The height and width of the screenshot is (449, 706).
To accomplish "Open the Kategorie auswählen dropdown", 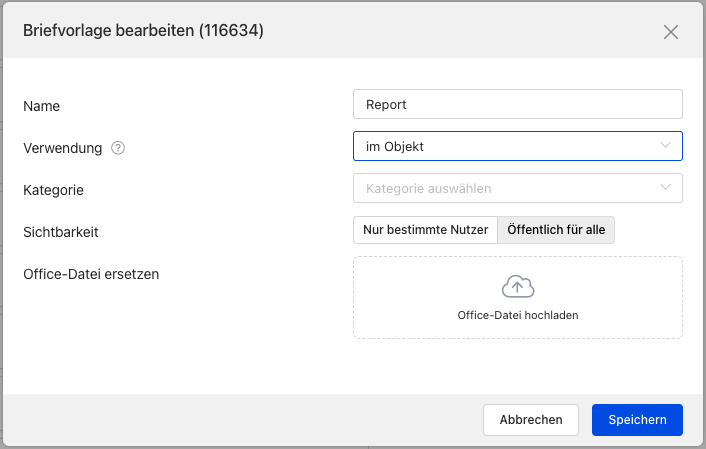I will point(518,188).
